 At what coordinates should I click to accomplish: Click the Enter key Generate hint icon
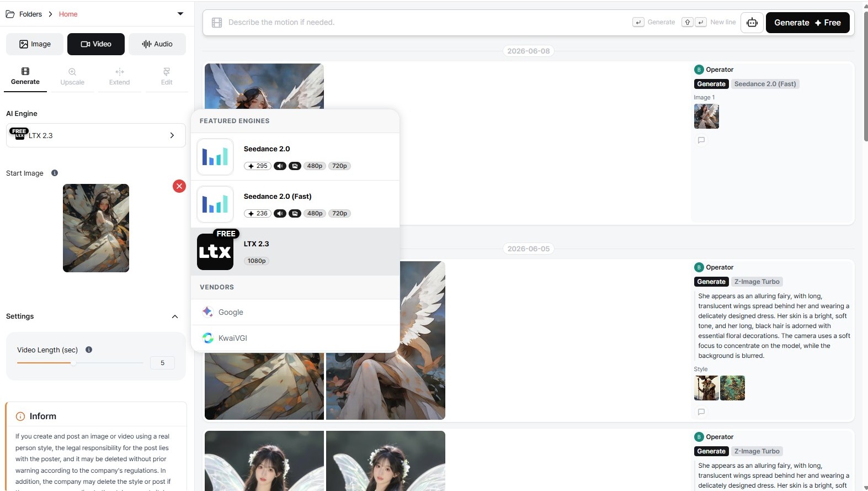pyautogui.click(x=638, y=23)
